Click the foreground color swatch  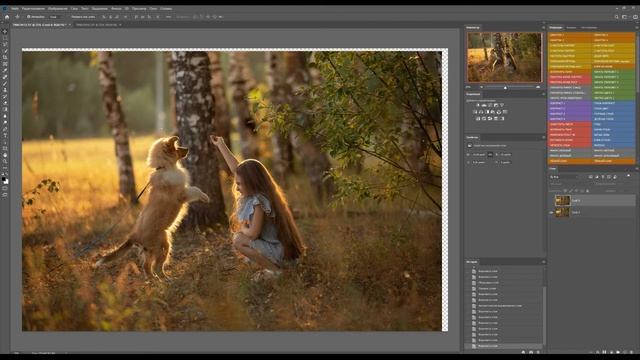click(4, 179)
